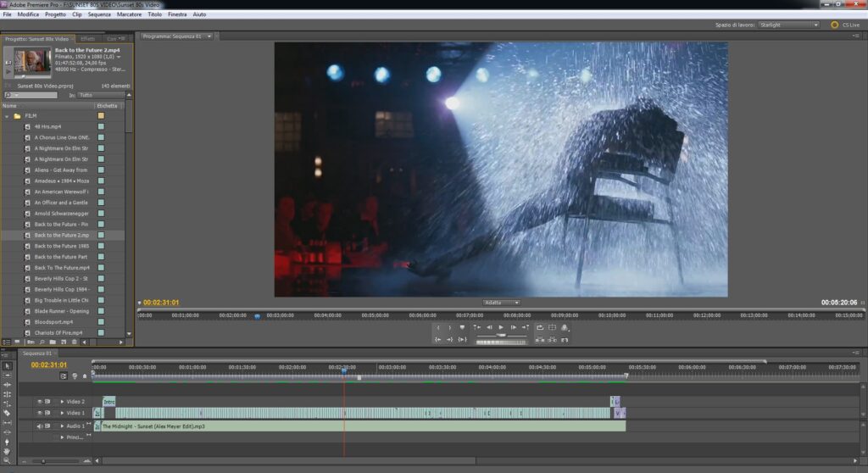This screenshot has width=868, height=473.
Task: Select the Slip tool
Action: tap(7, 423)
